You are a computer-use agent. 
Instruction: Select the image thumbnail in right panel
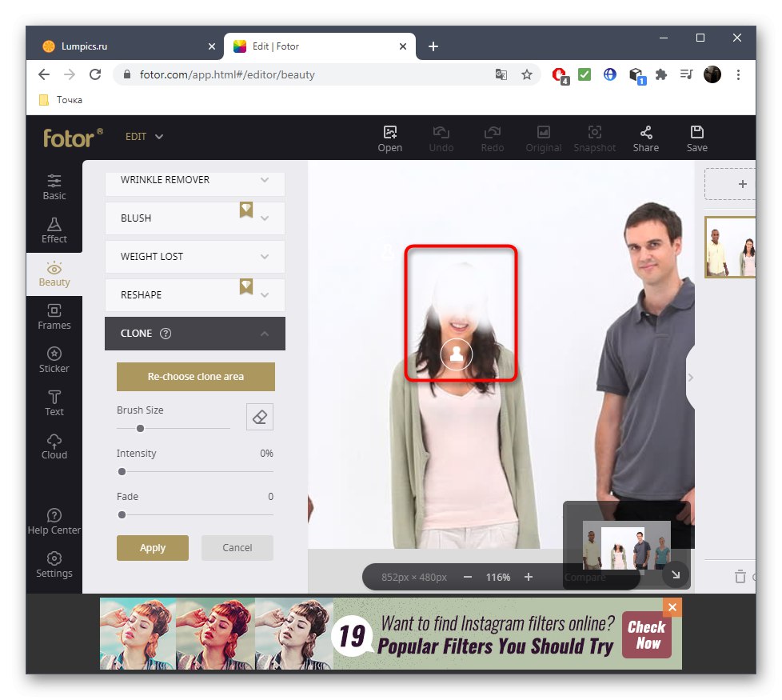(x=731, y=247)
